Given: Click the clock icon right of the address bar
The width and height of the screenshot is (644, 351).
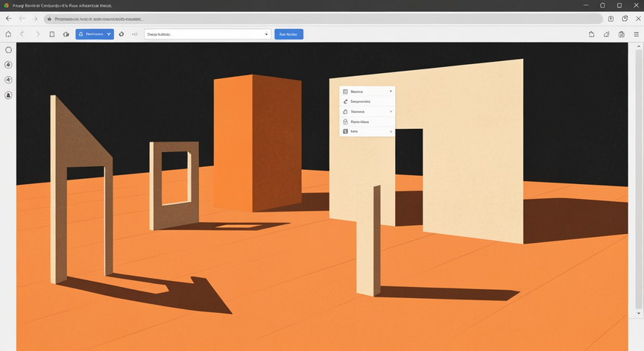Looking at the screenshot, I should click(x=625, y=19).
